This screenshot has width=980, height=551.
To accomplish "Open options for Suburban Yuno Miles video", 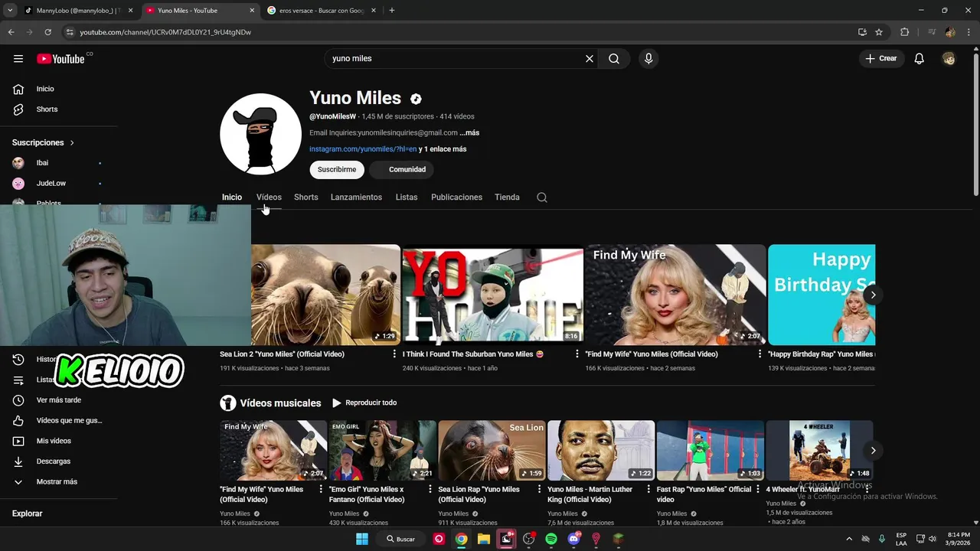I will pos(577,354).
